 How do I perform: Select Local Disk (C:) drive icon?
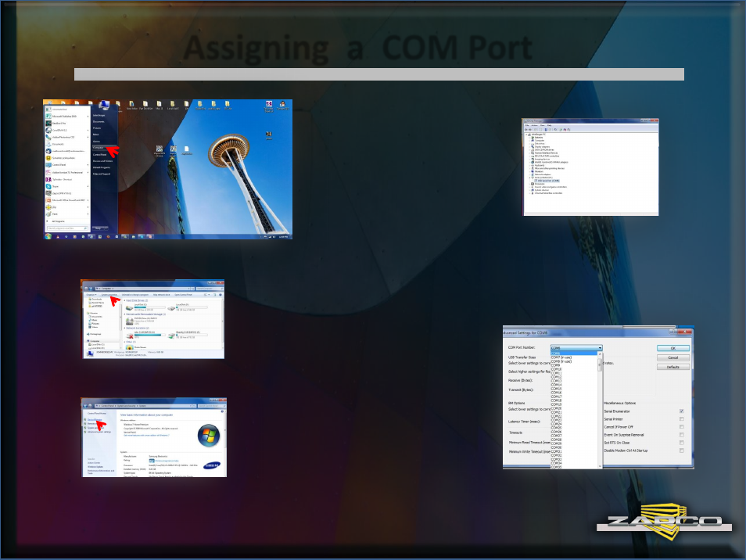pos(129,308)
